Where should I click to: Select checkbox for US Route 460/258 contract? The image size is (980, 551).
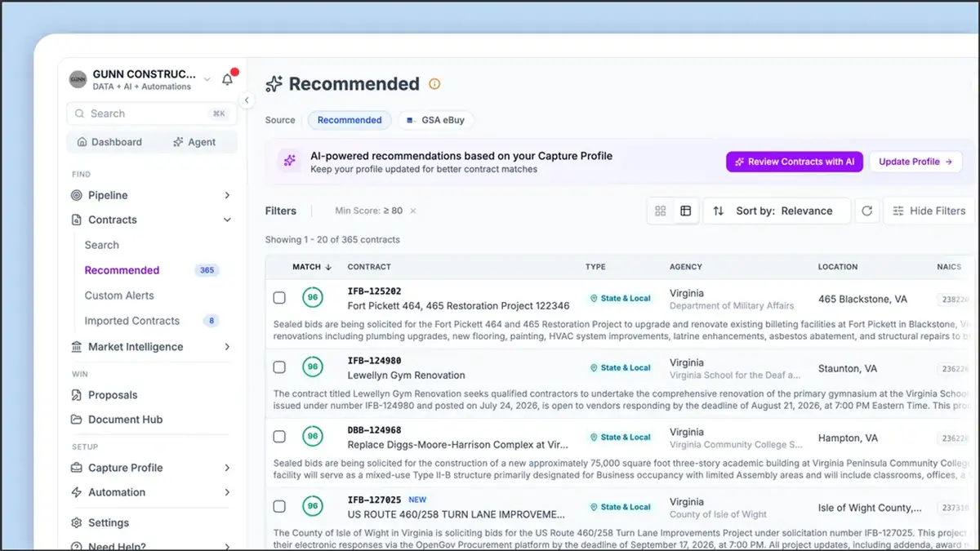279,506
